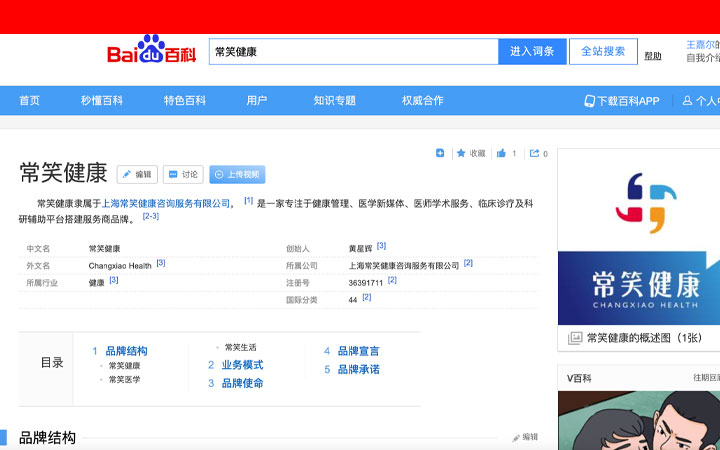
Task: Select the 36391711 registration number
Action: click(x=366, y=283)
